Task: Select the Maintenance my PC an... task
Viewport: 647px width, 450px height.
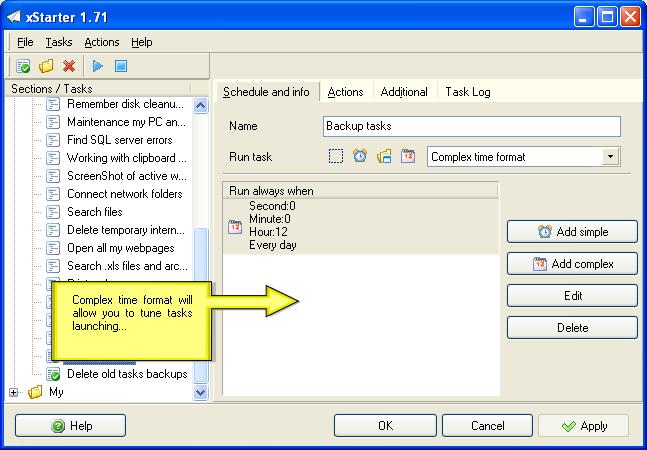Action: pos(126,122)
